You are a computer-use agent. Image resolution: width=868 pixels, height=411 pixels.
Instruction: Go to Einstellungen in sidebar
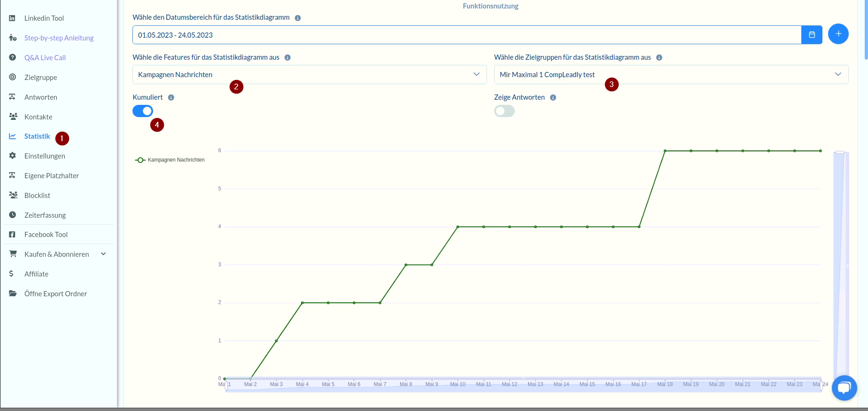pos(45,156)
